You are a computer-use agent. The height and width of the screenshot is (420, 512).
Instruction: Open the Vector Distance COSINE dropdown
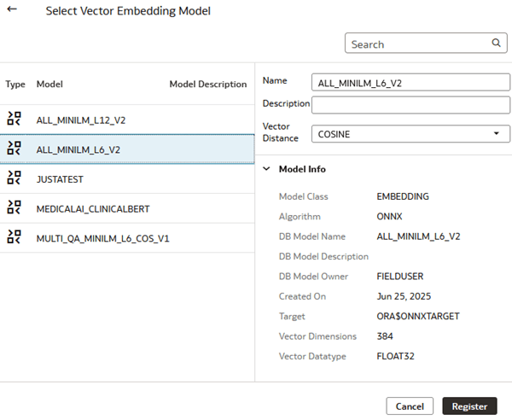(x=410, y=133)
